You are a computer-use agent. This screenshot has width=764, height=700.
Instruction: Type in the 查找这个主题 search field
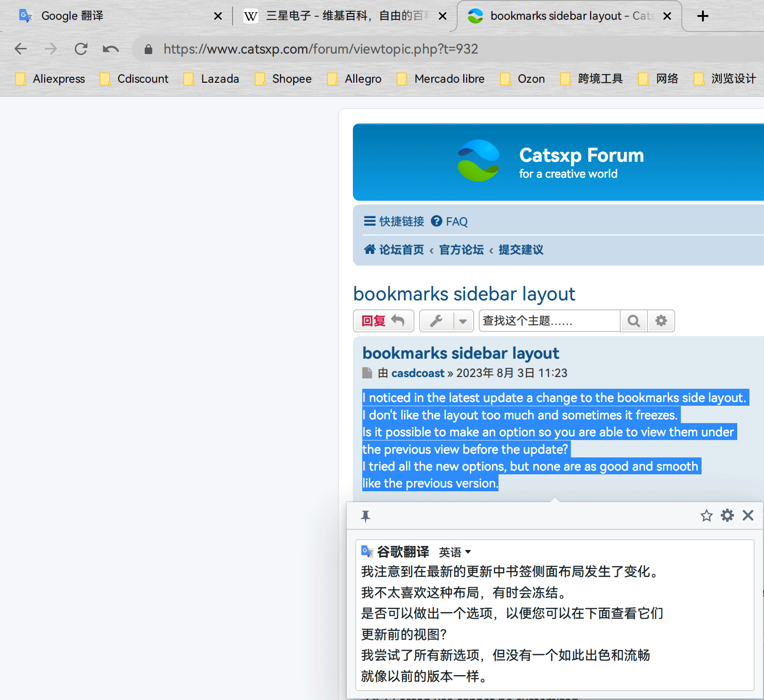pos(549,321)
